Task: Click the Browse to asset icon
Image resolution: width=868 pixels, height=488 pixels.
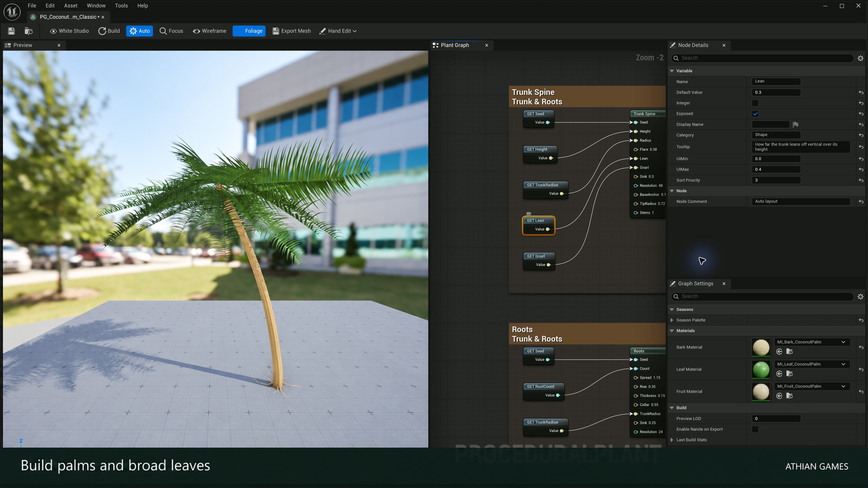Action: coord(29,31)
